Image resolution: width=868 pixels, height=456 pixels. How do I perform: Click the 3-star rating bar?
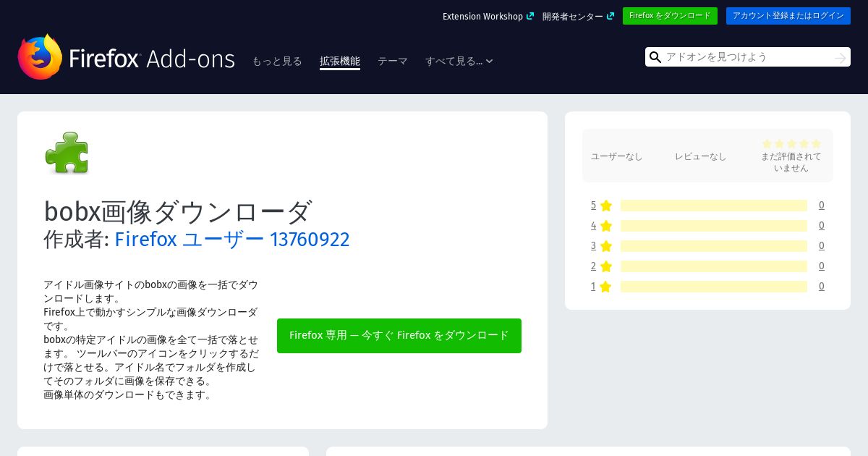[714, 246]
